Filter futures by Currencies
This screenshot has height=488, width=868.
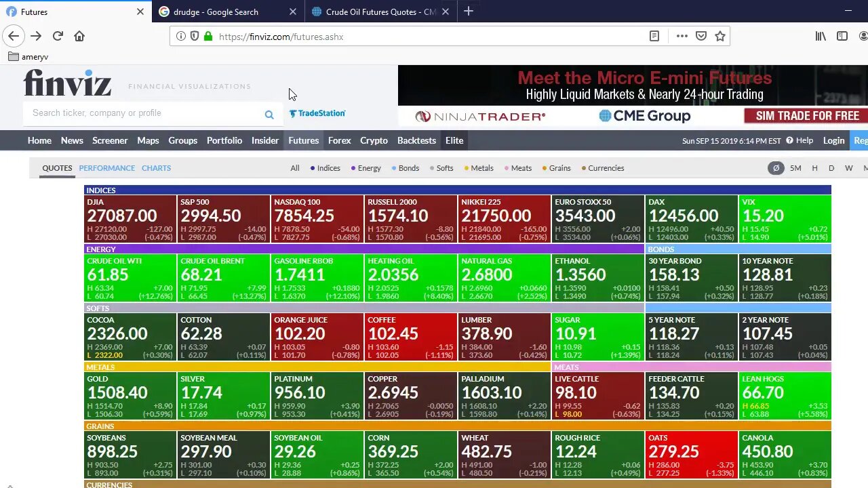click(603, 168)
